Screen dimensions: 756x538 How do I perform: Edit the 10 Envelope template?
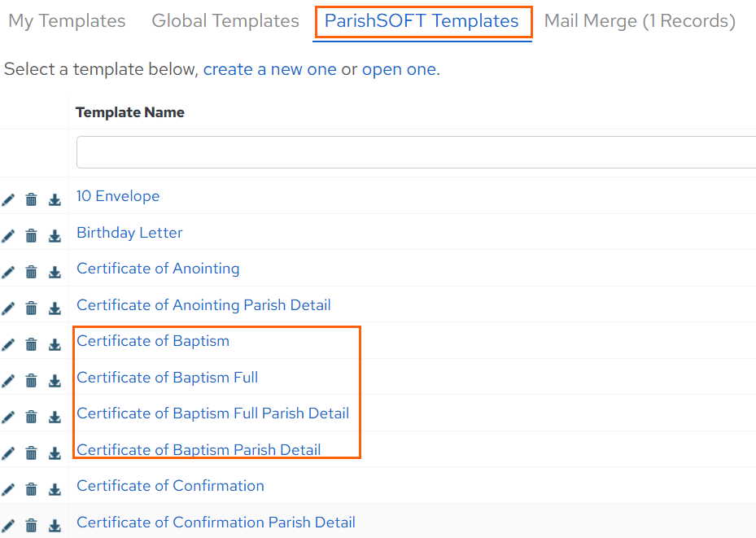click(8, 199)
